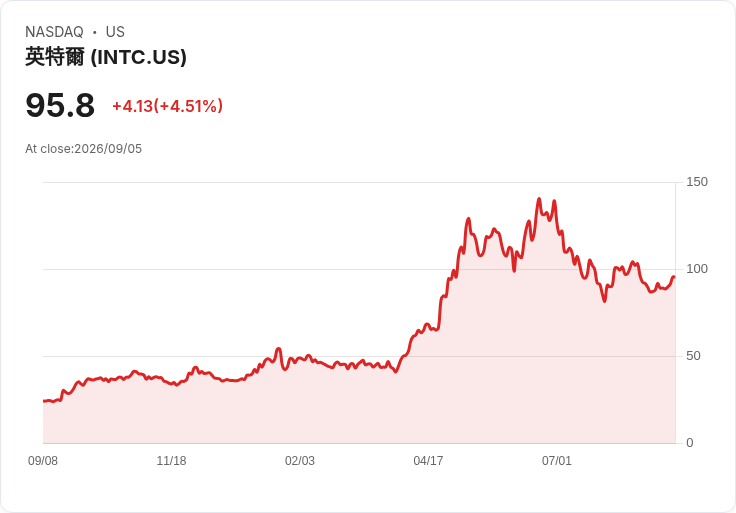The image size is (736, 513).
Task: Click the 09/08 x-axis date label
Action: pos(43,461)
